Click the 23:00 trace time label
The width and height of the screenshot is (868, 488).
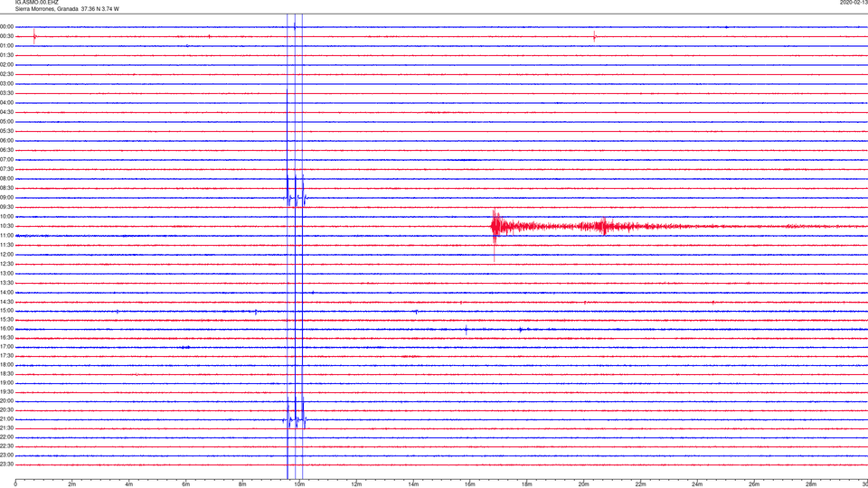click(x=7, y=455)
